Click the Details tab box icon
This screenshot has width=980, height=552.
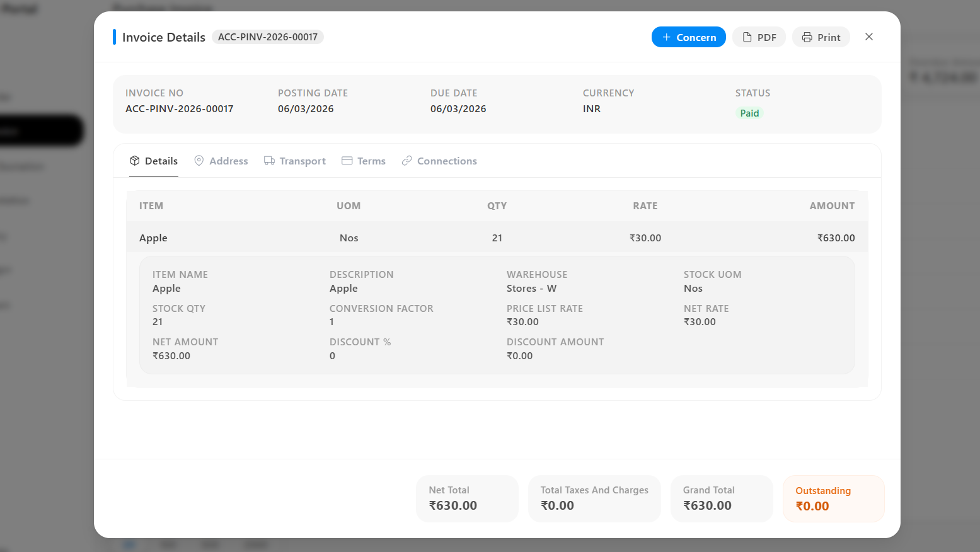[x=135, y=161]
